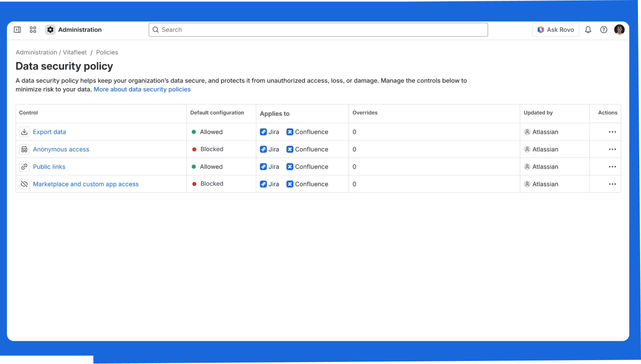Open the help question mark icon

click(x=604, y=30)
